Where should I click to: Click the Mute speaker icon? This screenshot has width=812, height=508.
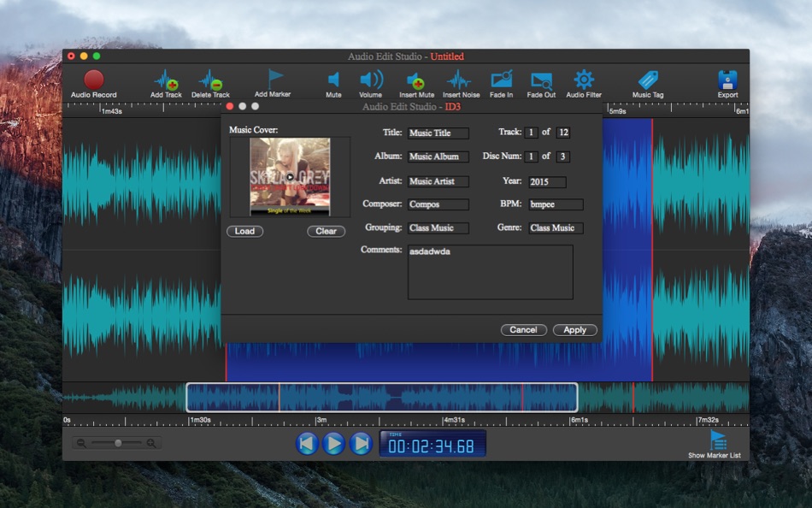click(333, 80)
